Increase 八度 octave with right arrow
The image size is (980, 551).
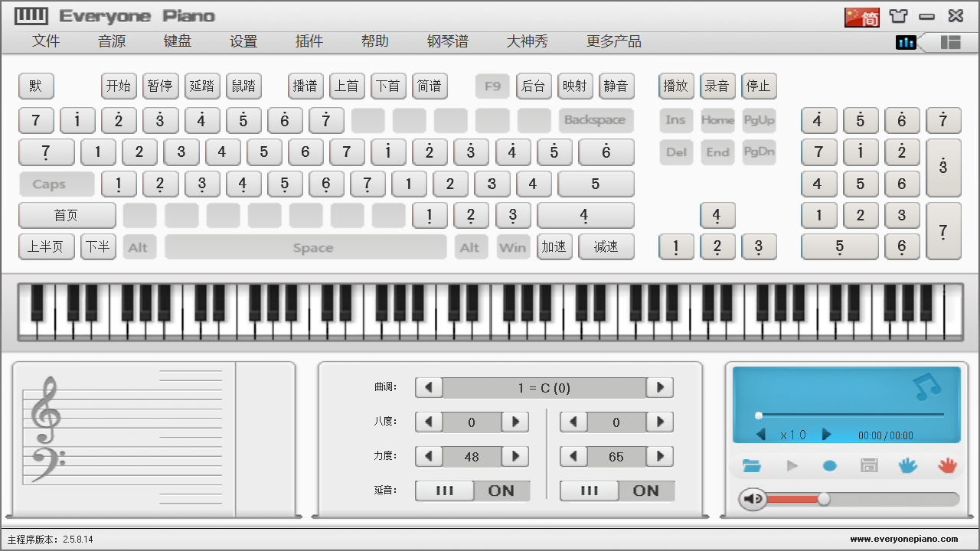coord(515,422)
